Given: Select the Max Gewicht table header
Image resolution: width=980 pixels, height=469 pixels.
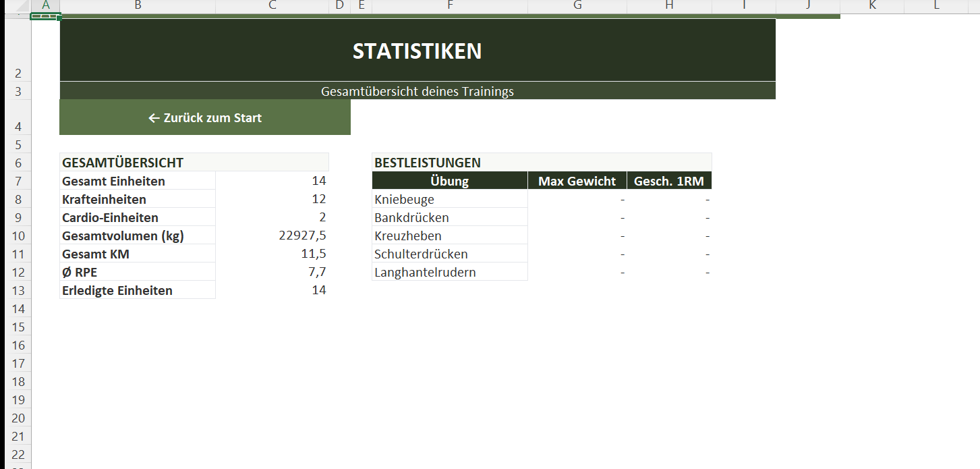Looking at the screenshot, I should [577, 181].
